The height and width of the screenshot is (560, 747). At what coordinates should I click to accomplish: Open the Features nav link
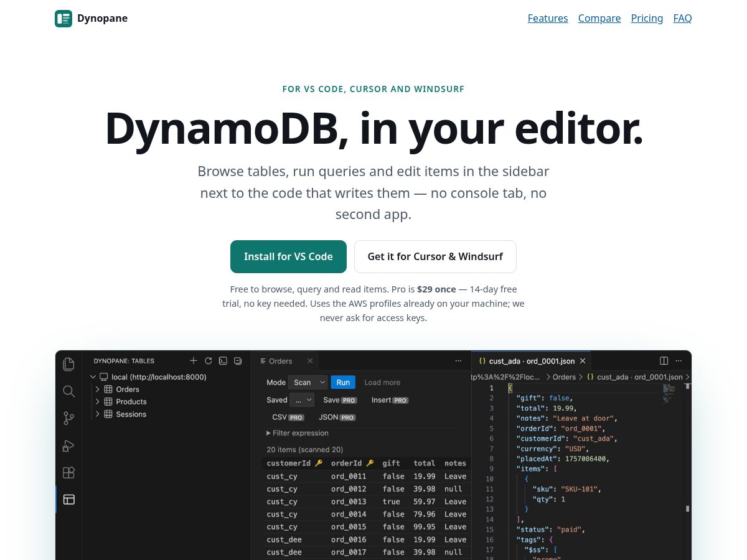click(548, 19)
